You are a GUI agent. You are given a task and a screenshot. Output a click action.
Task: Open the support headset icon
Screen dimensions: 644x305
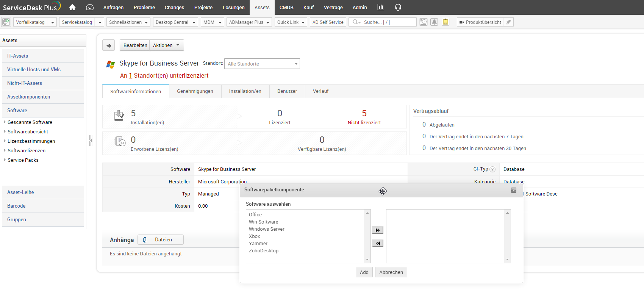398,7
